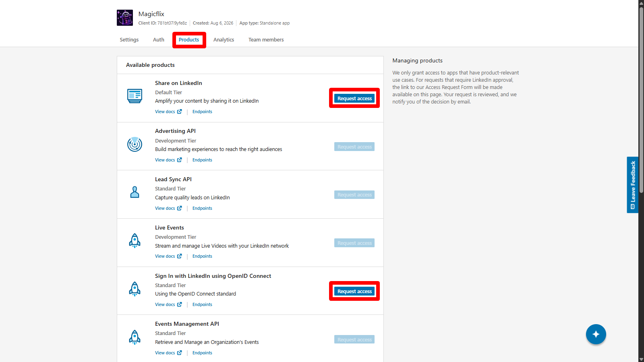Request access for Events Management API
Viewport: 644px width, 362px height.
coord(354,339)
